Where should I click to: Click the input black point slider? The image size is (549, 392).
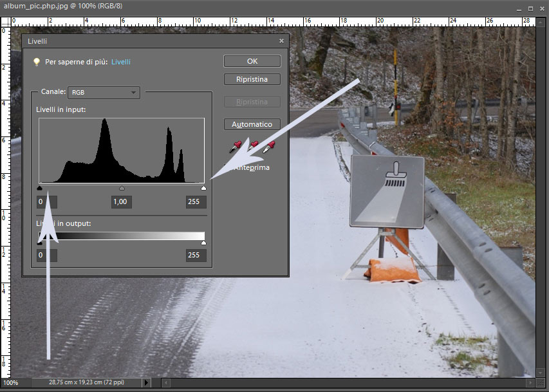pos(40,189)
